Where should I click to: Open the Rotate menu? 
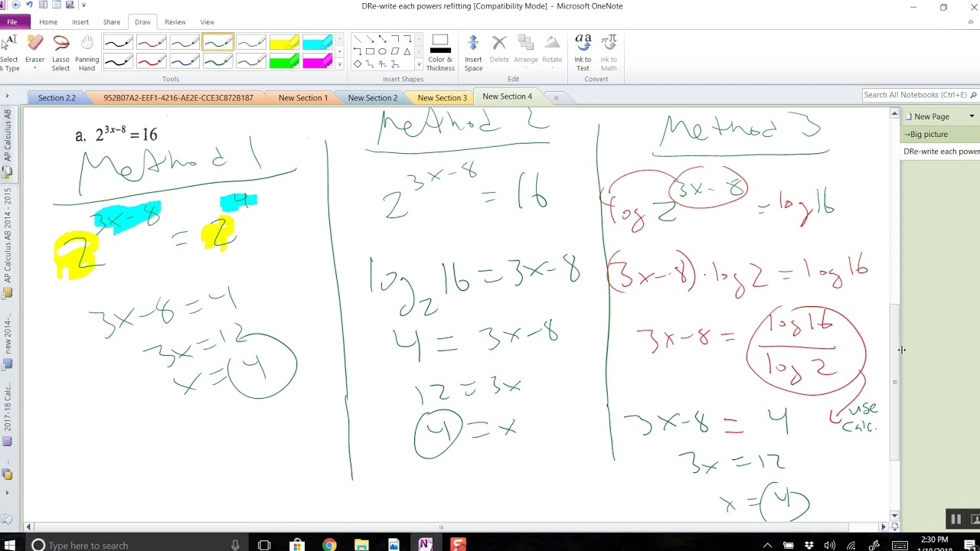[552, 50]
